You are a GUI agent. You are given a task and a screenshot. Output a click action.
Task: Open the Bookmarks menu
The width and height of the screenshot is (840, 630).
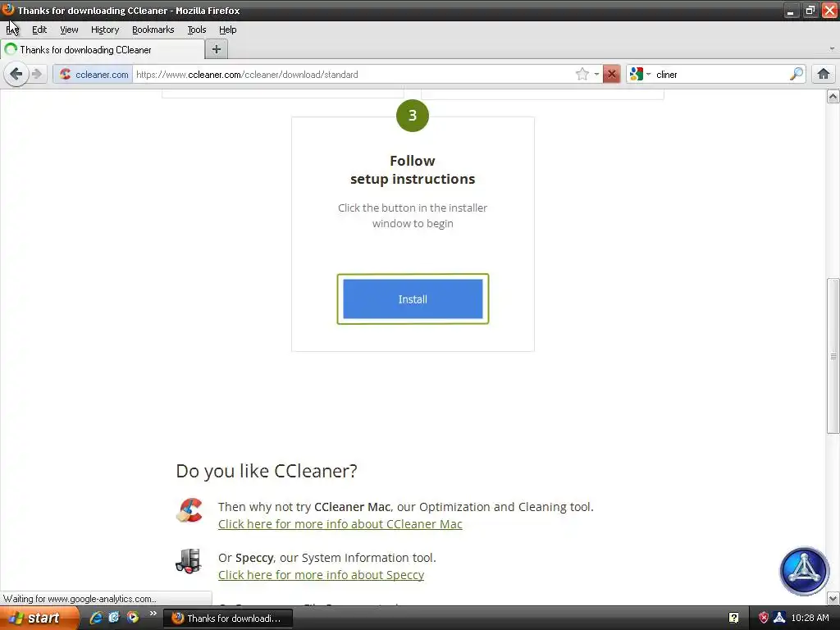click(x=153, y=30)
